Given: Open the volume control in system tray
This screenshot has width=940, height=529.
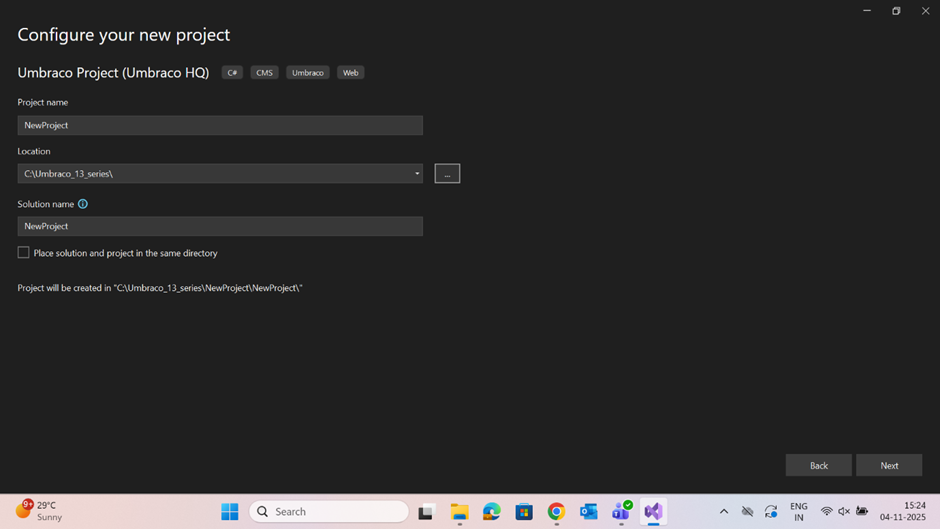Looking at the screenshot, I should (844, 512).
